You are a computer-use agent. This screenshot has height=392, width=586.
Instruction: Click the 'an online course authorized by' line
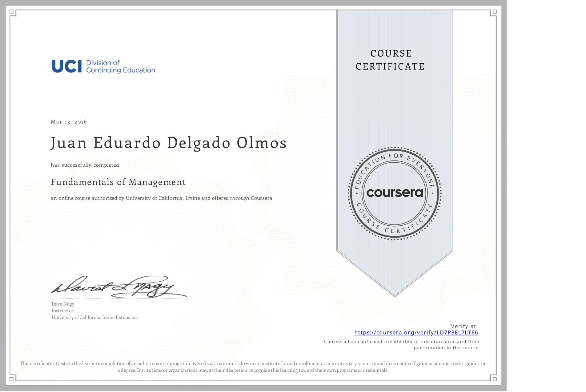click(162, 198)
